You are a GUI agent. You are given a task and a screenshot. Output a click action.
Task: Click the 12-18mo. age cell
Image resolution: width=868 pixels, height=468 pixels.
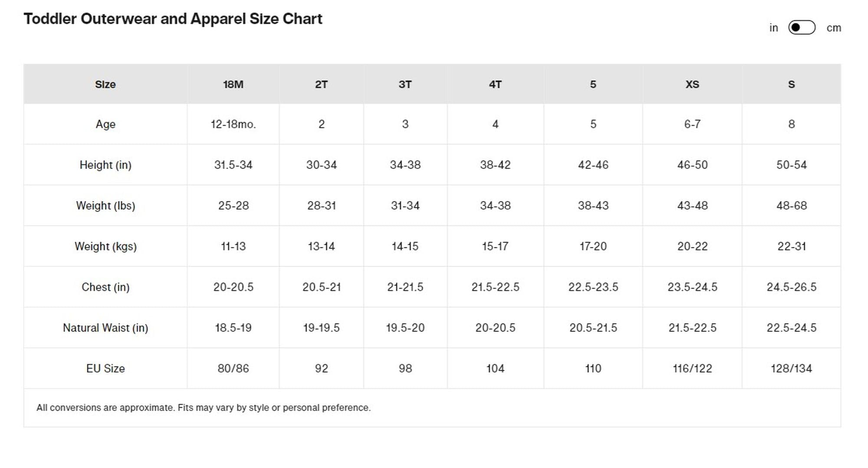pyautogui.click(x=233, y=124)
